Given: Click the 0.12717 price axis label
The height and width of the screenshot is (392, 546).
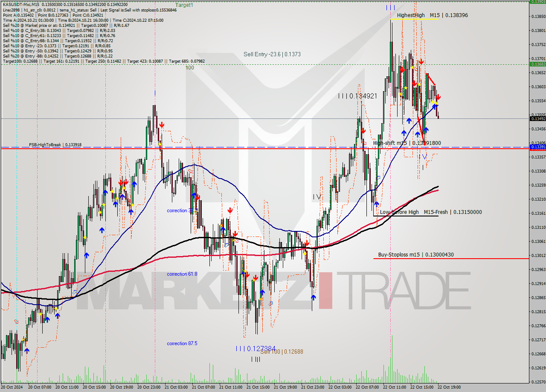Looking at the screenshot, I should 538,340.
